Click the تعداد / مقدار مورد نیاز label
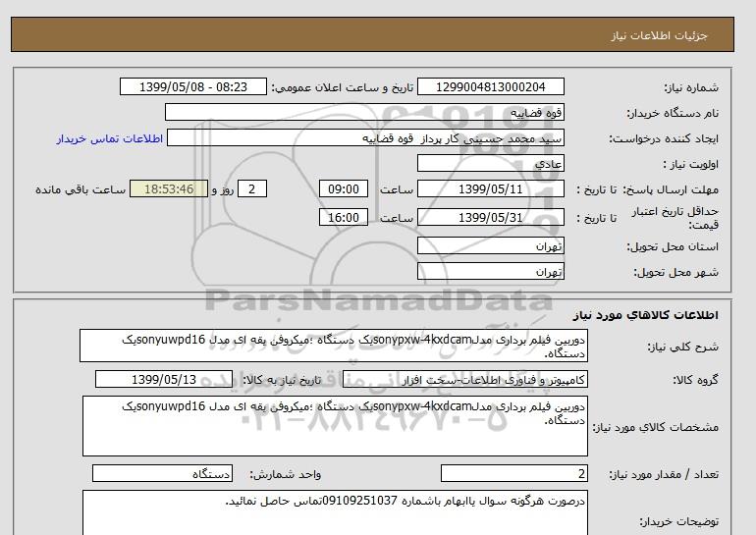 pos(664,475)
